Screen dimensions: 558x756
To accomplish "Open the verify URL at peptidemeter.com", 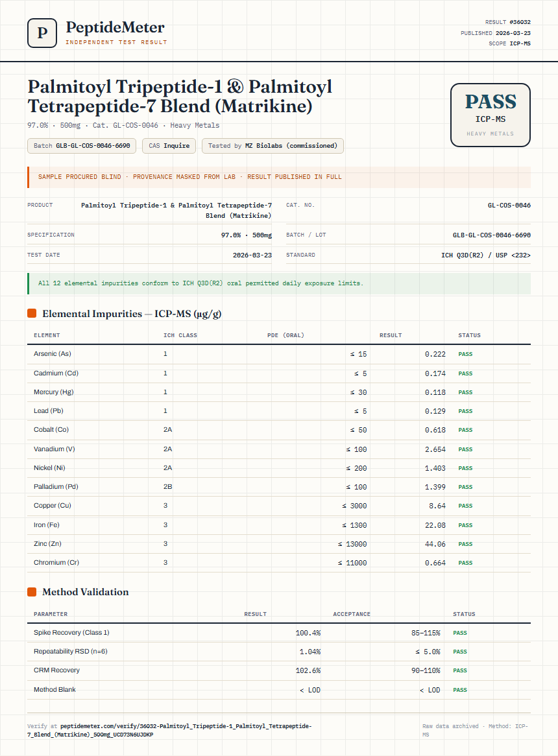I will [169, 730].
